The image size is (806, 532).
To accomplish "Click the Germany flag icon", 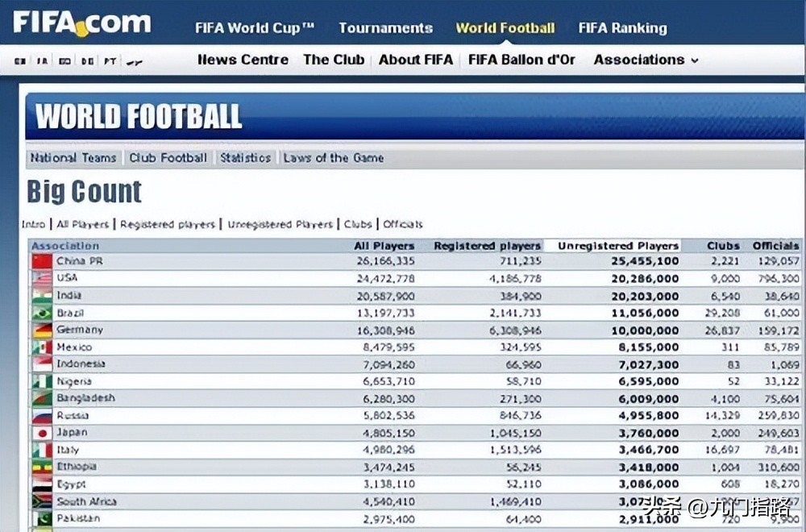I will click(x=42, y=330).
